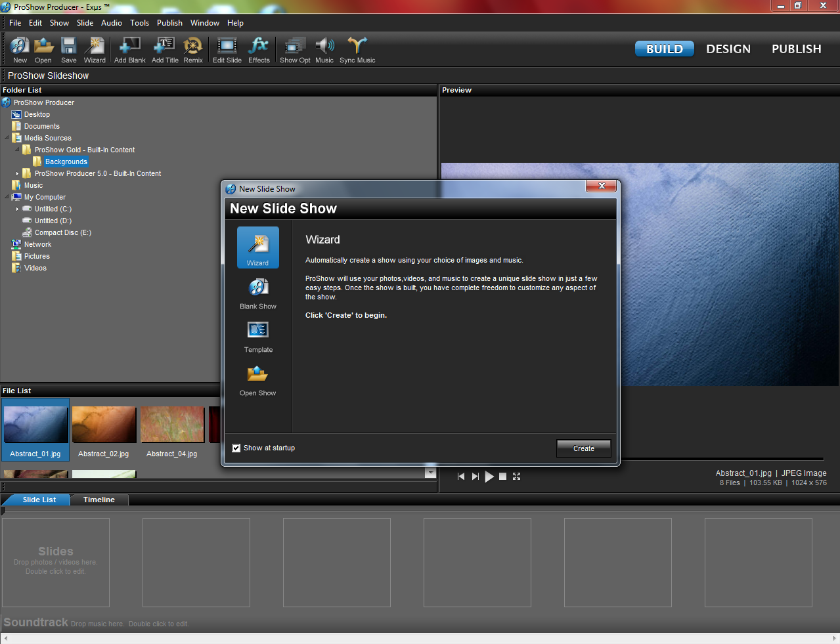The height and width of the screenshot is (644, 840).
Task: Toggle full screen preview icon
Action: pos(517,477)
